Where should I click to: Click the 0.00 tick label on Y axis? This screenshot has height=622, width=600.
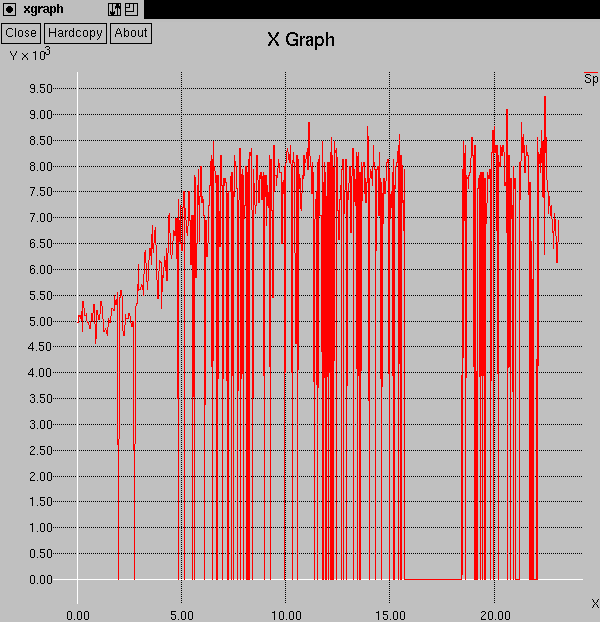40,580
